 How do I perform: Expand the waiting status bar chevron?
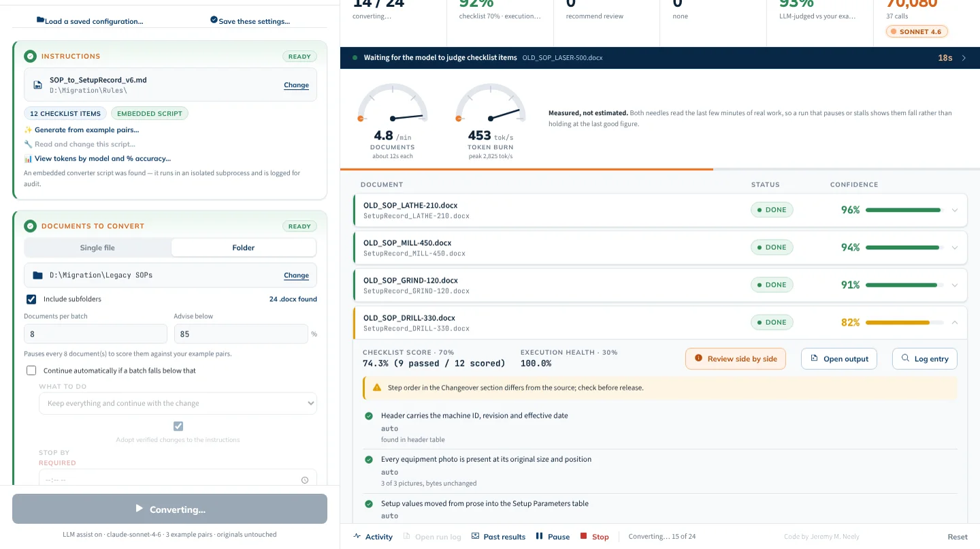tap(964, 58)
